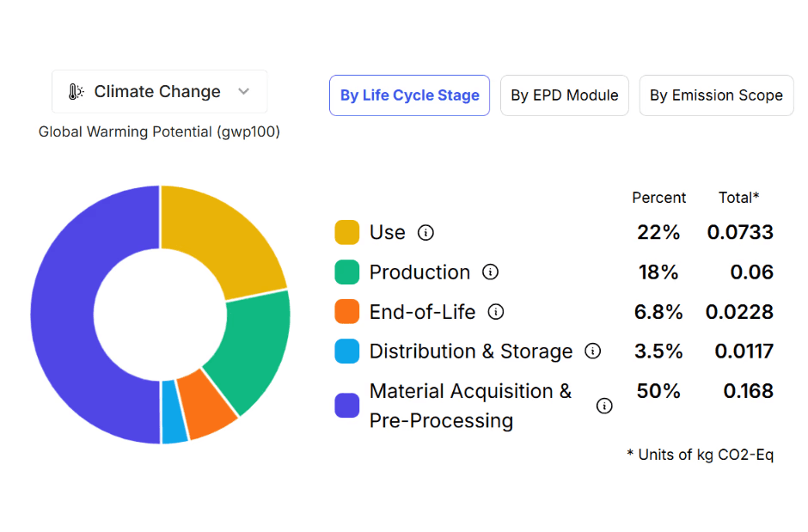The width and height of the screenshot is (808, 532).
Task: Open the info tooltip next to Use
Action: coord(427,232)
